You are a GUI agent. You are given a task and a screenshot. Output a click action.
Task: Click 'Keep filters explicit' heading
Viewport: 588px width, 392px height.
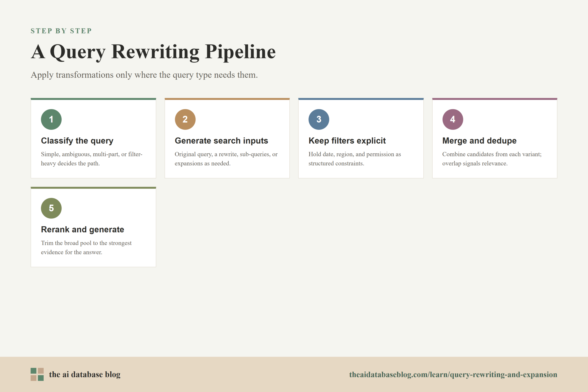[347, 141]
